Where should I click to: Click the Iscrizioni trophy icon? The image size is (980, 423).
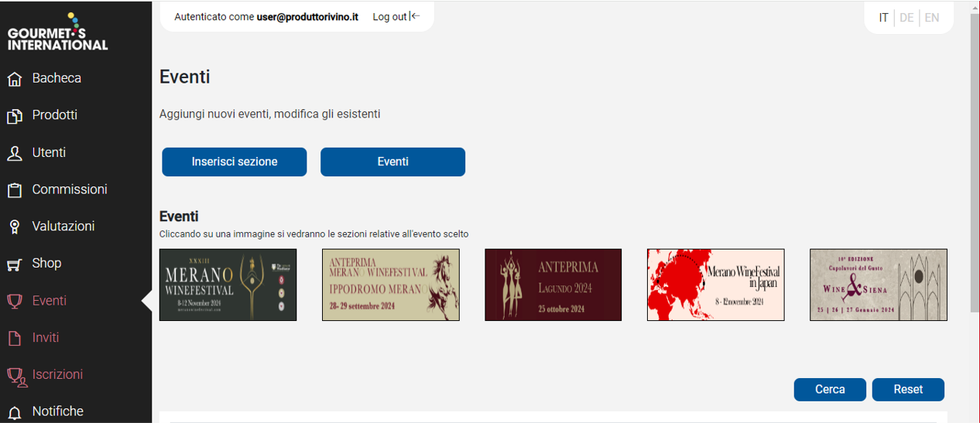pyautogui.click(x=15, y=376)
